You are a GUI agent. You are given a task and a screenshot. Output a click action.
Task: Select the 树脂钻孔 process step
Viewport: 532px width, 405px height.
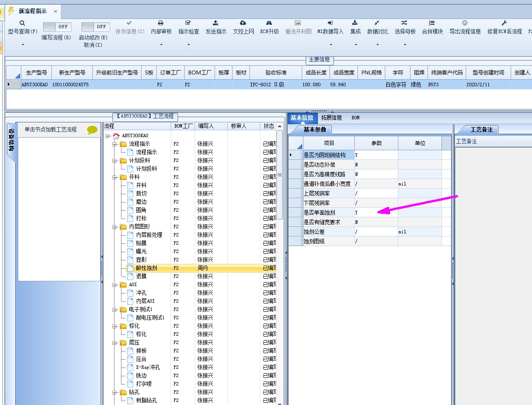[x=146, y=401]
